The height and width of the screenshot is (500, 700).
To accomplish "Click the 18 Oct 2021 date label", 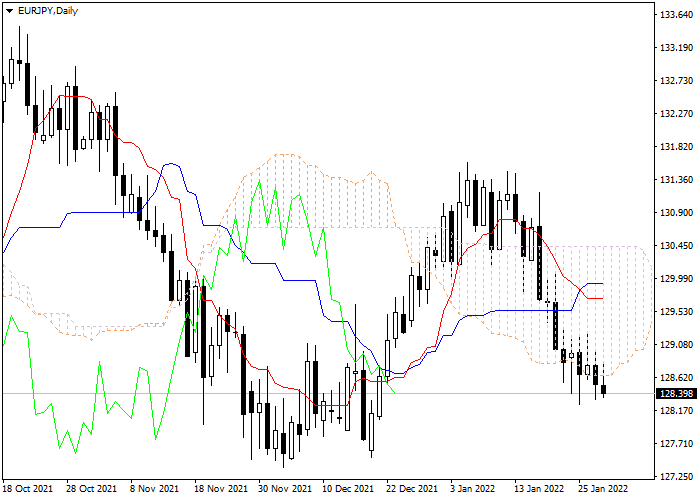I will (27, 489).
